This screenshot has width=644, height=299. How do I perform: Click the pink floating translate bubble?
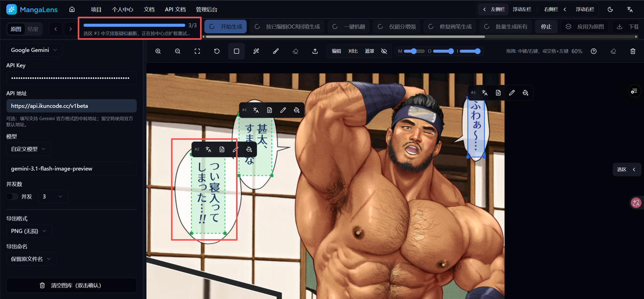point(636,203)
